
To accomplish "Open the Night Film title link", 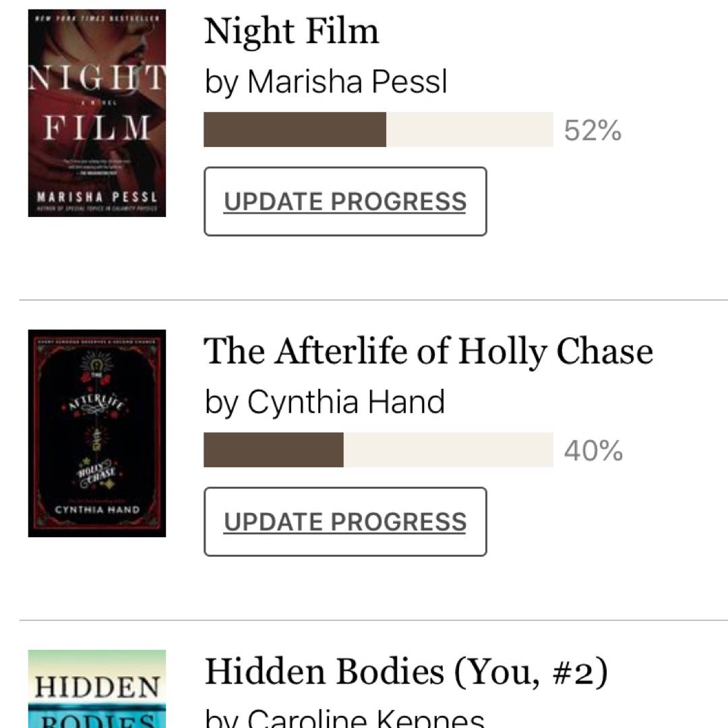I will 291,31.
